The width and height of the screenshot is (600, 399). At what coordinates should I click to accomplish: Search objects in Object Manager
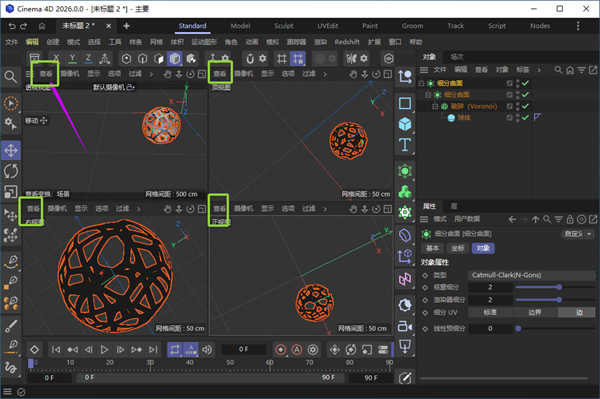559,70
